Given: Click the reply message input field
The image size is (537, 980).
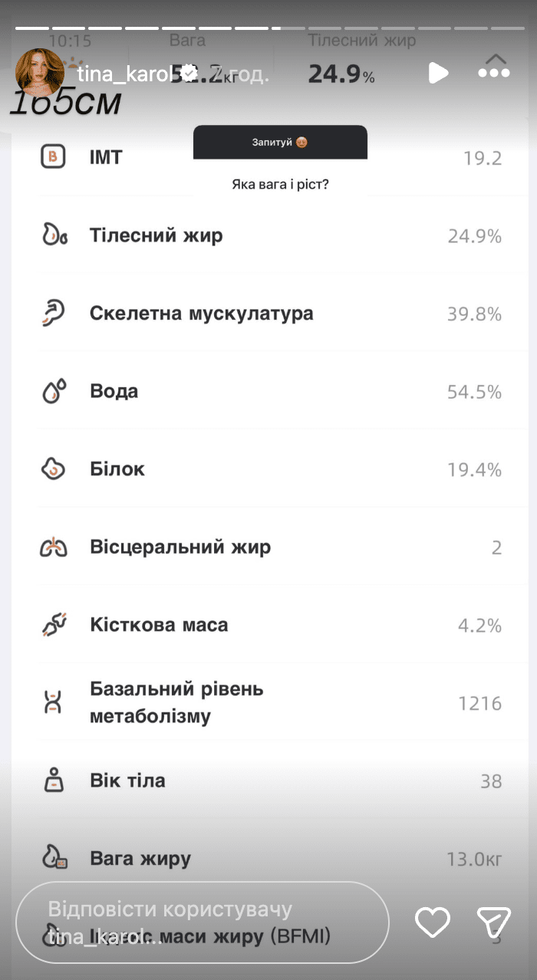Looking at the screenshot, I should [203, 922].
